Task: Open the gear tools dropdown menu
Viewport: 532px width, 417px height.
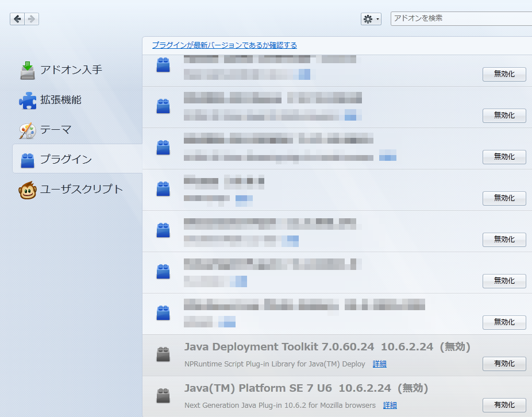Action: [x=371, y=19]
